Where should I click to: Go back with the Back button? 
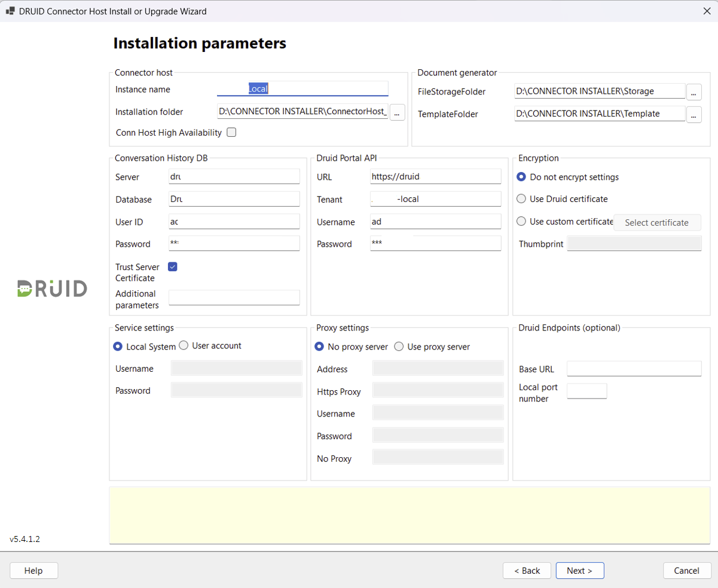(x=527, y=571)
